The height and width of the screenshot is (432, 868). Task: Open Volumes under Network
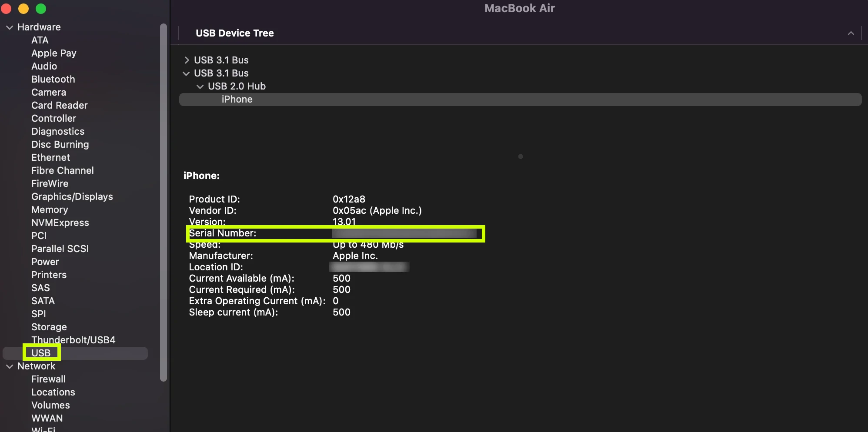coord(50,405)
